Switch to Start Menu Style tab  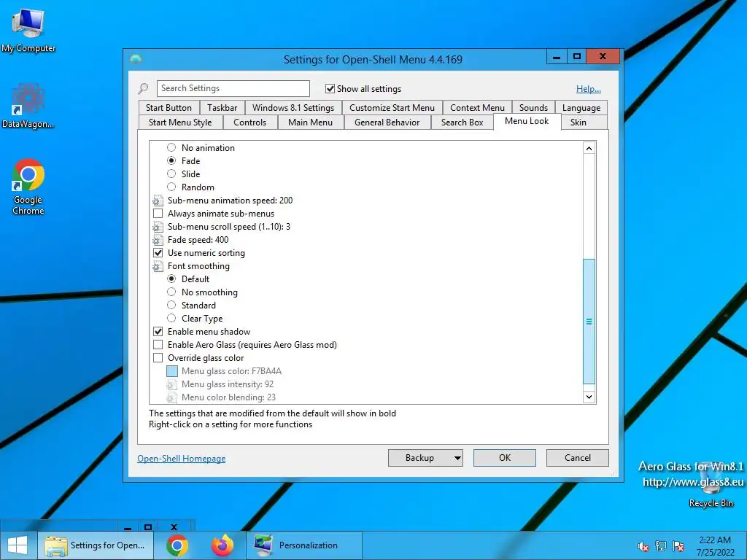pyautogui.click(x=180, y=122)
